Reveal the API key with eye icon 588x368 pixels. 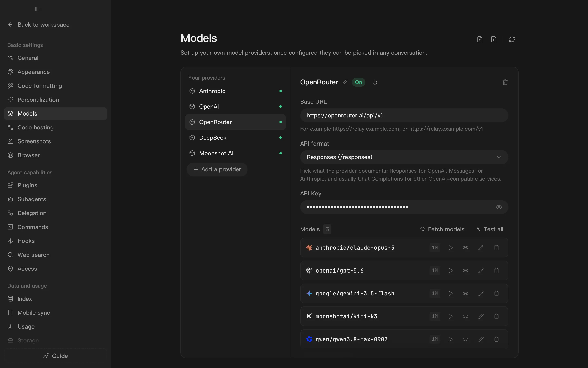click(x=499, y=207)
